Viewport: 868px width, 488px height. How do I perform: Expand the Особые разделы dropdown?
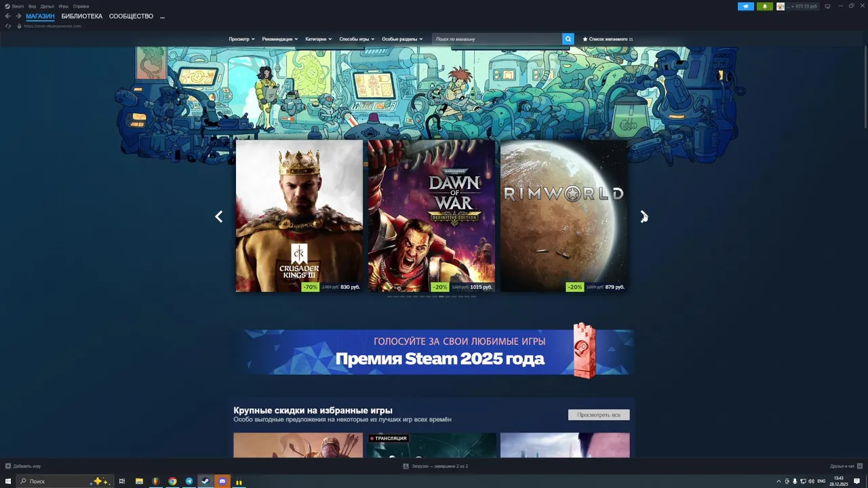[402, 39]
